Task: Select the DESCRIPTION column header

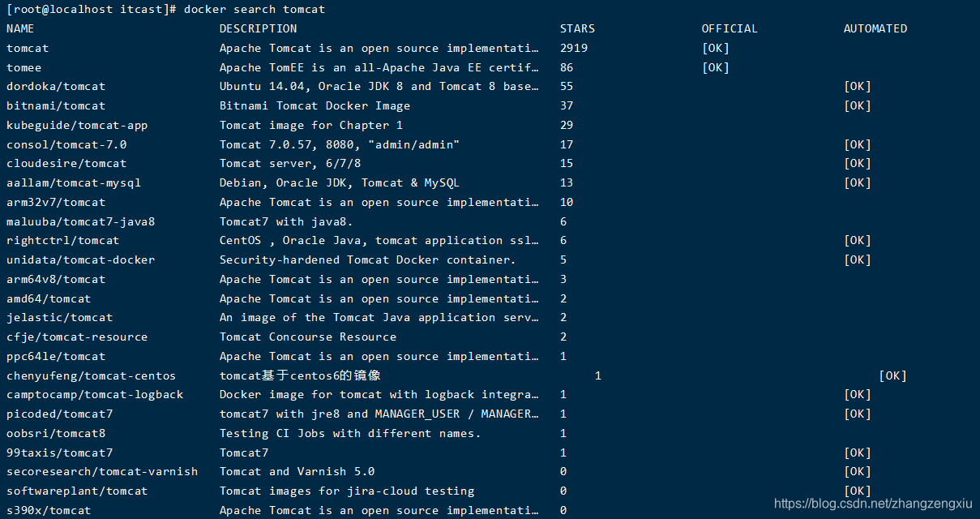Action: pos(259,28)
